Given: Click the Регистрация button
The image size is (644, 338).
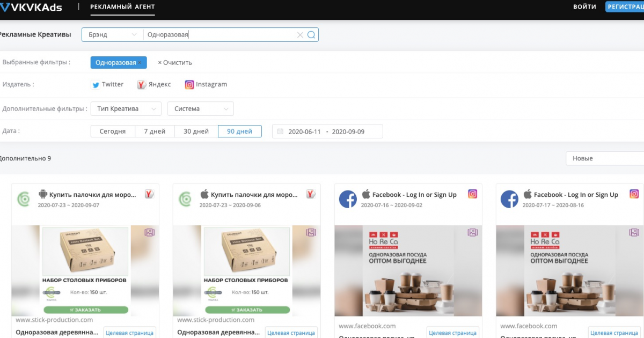Looking at the screenshot, I should [x=625, y=7].
